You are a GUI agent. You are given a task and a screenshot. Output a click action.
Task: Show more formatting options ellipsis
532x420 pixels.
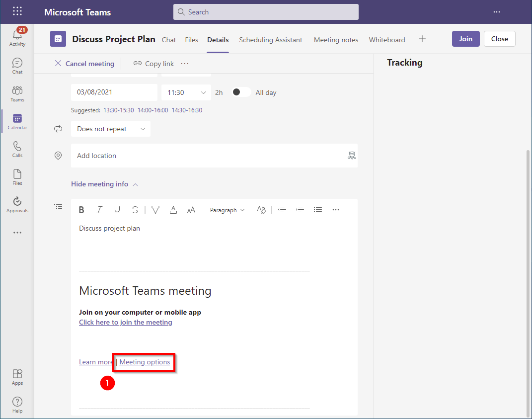coord(336,210)
